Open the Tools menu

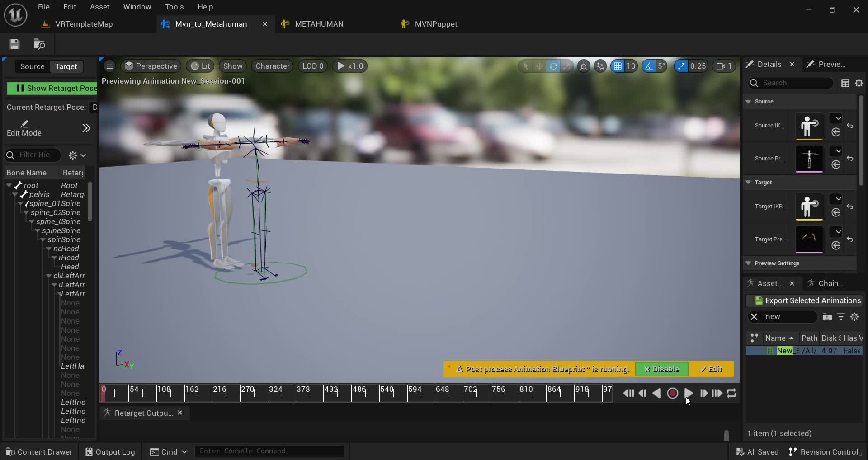[x=175, y=7]
